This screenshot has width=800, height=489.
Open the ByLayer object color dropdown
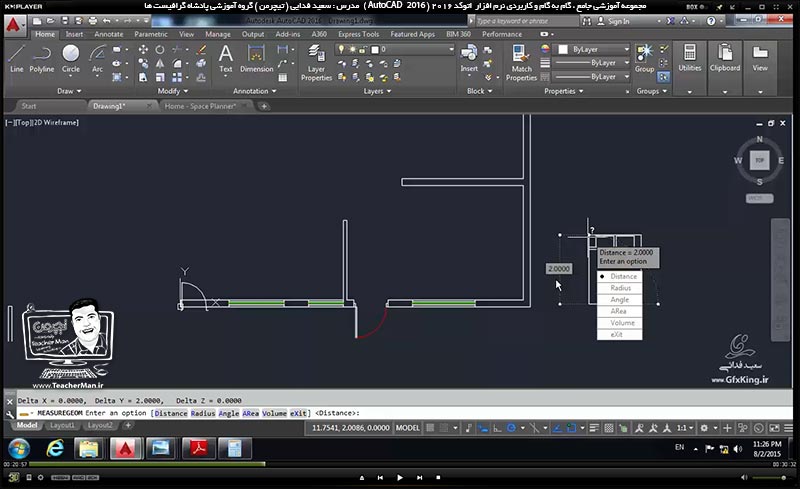(593, 50)
